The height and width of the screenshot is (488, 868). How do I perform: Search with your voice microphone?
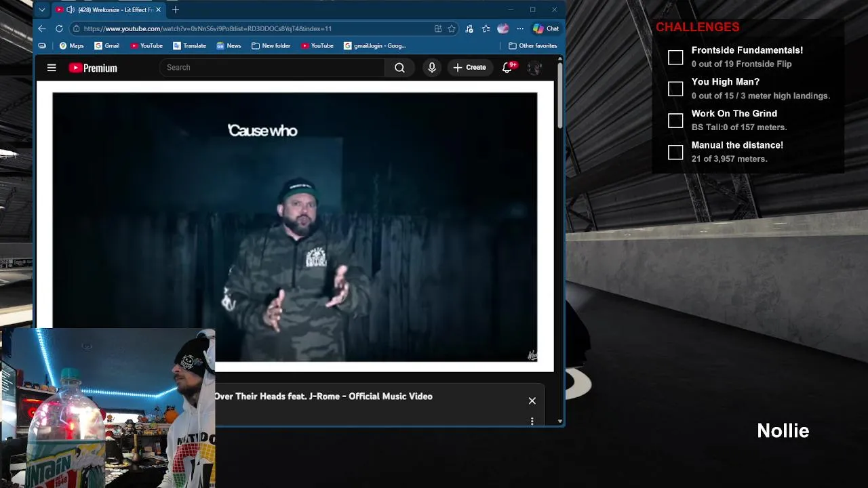tap(432, 67)
